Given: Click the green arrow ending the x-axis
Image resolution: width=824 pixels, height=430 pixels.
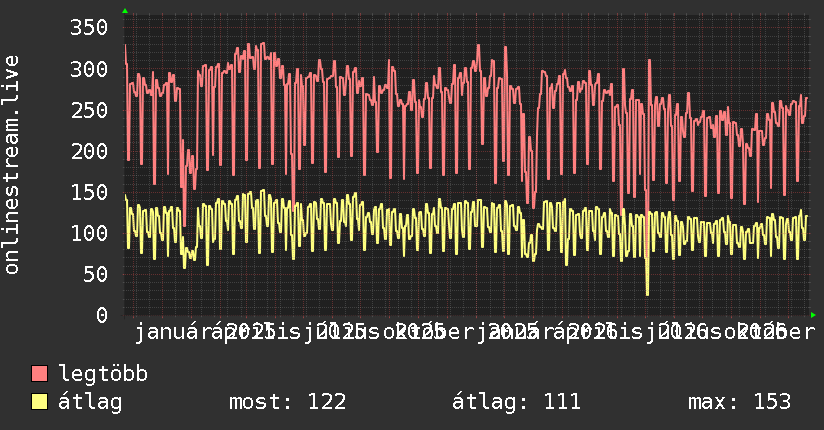Looking at the screenshot, I should (x=813, y=315).
